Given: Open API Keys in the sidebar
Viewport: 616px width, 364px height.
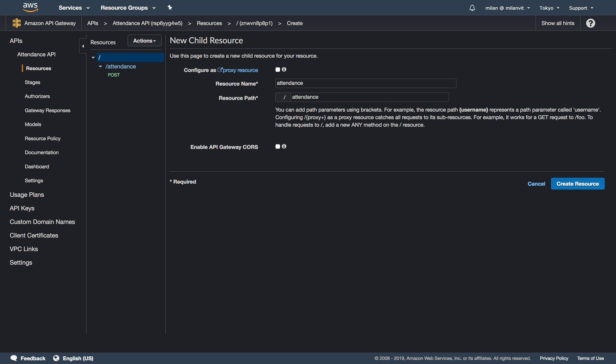Looking at the screenshot, I should tap(22, 208).
